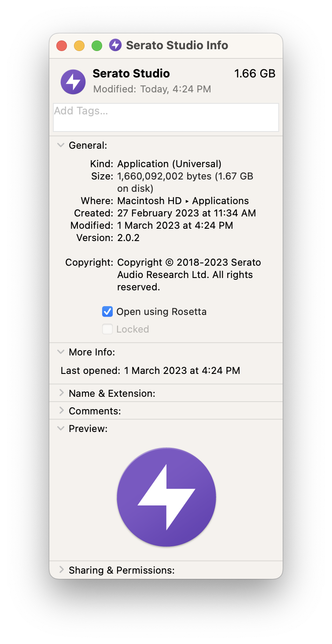Click the Add Tags field
The width and height of the screenshot is (332, 644).
tap(166, 117)
